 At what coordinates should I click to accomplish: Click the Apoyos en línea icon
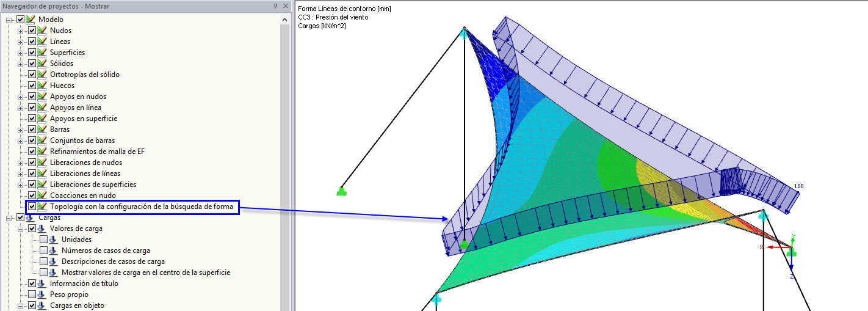coord(42,108)
